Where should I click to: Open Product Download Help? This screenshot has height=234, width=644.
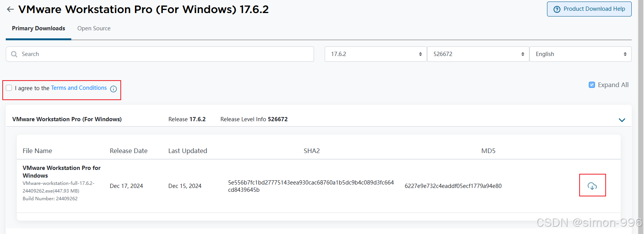pos(589,9)
